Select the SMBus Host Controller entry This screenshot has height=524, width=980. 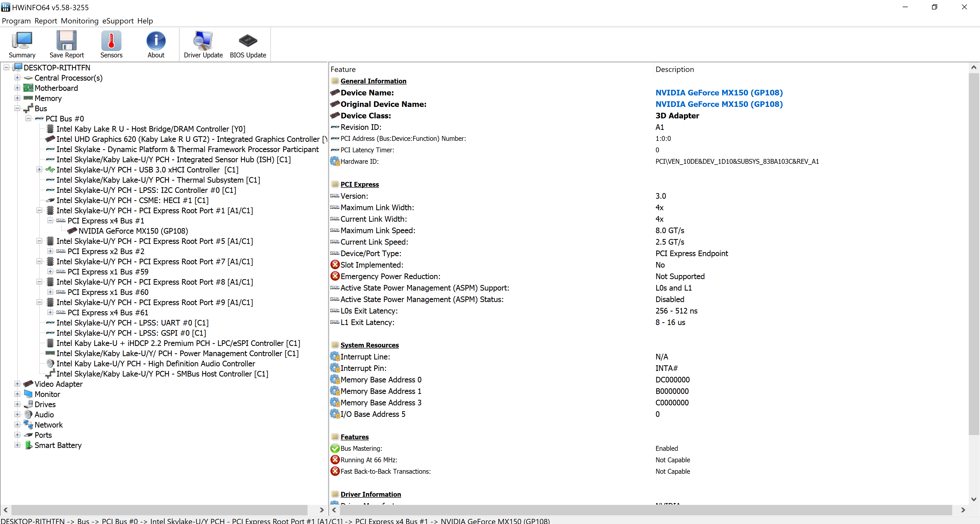coord(162,374)
